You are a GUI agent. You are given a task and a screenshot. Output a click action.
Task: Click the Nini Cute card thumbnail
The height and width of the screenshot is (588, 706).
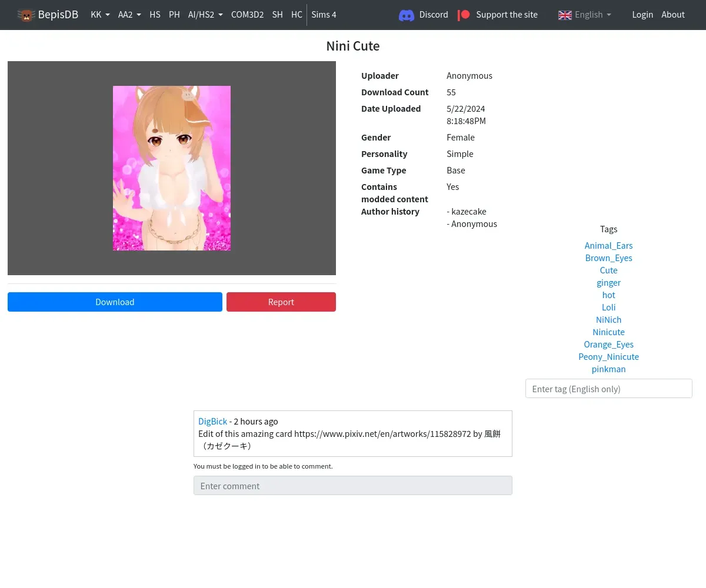point(172,168)
